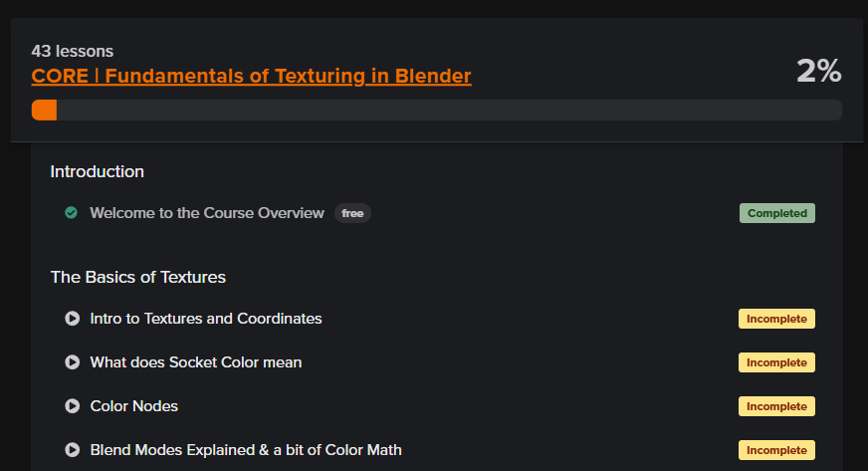868x471 pixels.
Task: Click Incomplete badge for Intro to Textures and Coordinates
Action: coord(776,319)
